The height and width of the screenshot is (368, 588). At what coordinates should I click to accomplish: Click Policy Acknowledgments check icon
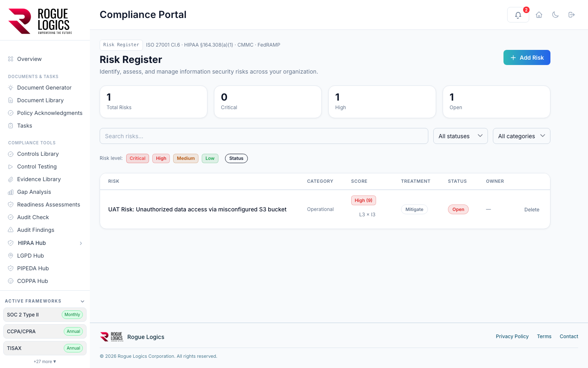pyautogui.click(x=11, y=113)
